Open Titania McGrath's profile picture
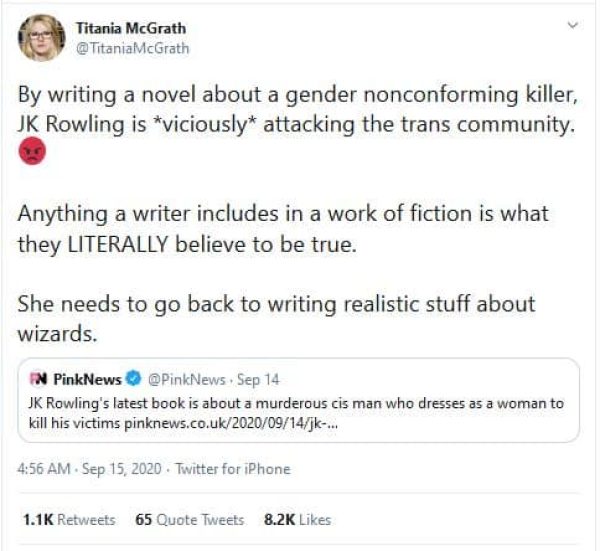This screenshot has height=551, width=600. coord(42,37)
